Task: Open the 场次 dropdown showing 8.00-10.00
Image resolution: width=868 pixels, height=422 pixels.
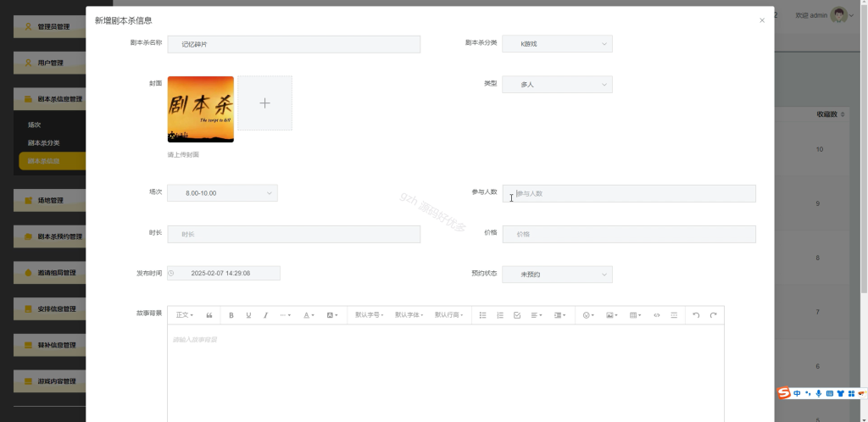Action: click(222, 193)
